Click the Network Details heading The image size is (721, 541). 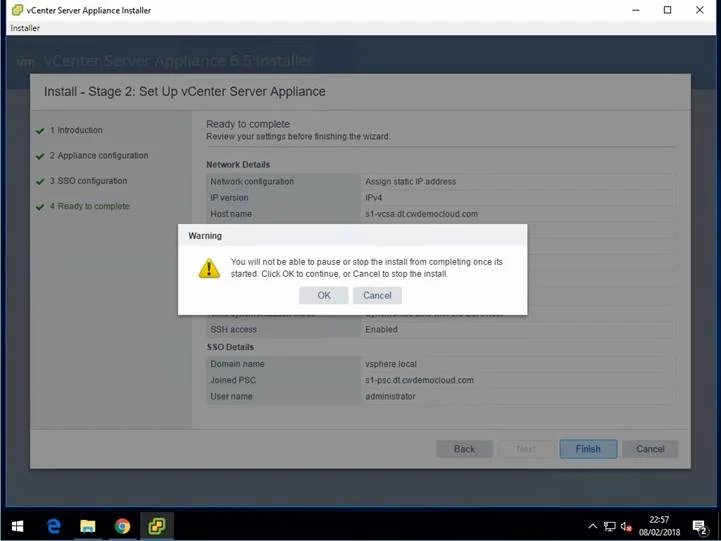238,165
